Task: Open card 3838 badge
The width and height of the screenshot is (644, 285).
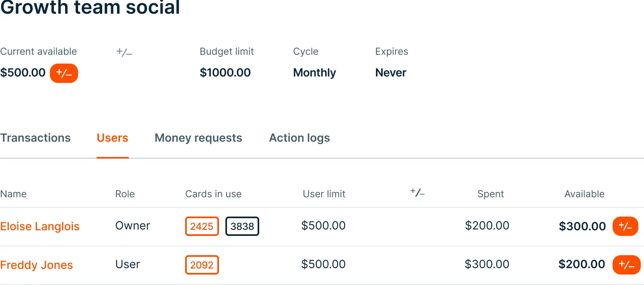Action: tap(242, 226)
